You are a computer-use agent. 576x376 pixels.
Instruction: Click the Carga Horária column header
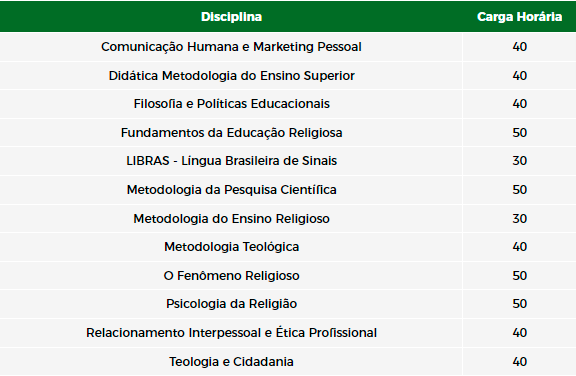pyautogui.click(x=519, y=17)
